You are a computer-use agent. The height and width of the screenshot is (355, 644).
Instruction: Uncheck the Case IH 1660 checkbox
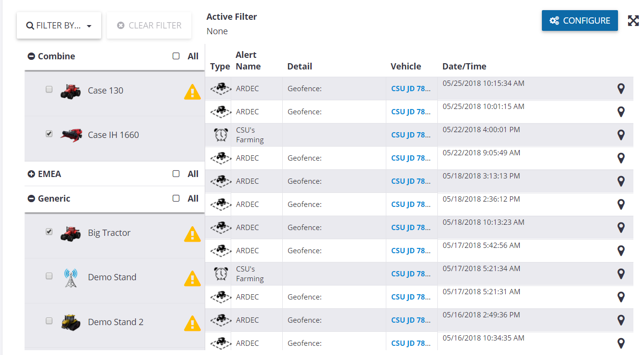click(x=49, y=134)
